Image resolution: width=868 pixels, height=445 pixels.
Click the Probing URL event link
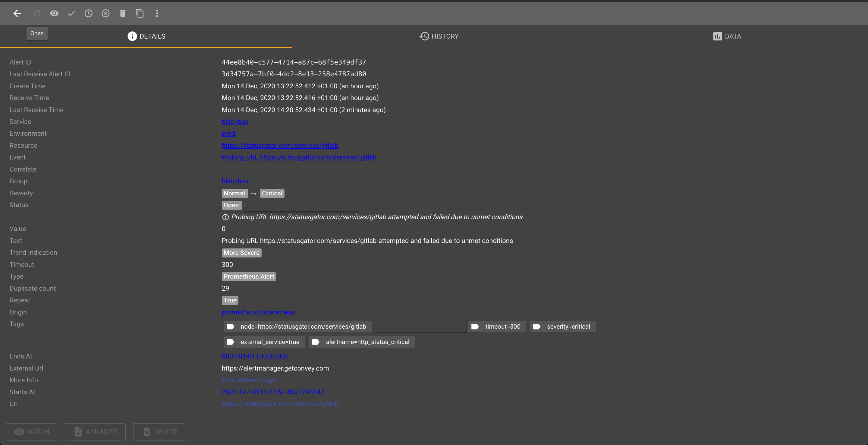pos(299,157)
